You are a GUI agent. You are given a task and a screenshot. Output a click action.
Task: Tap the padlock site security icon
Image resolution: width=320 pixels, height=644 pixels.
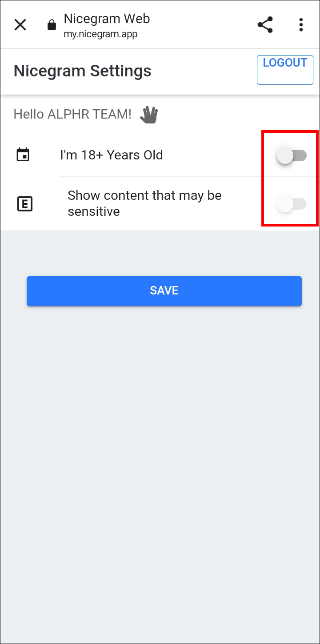tap(52, 25)
